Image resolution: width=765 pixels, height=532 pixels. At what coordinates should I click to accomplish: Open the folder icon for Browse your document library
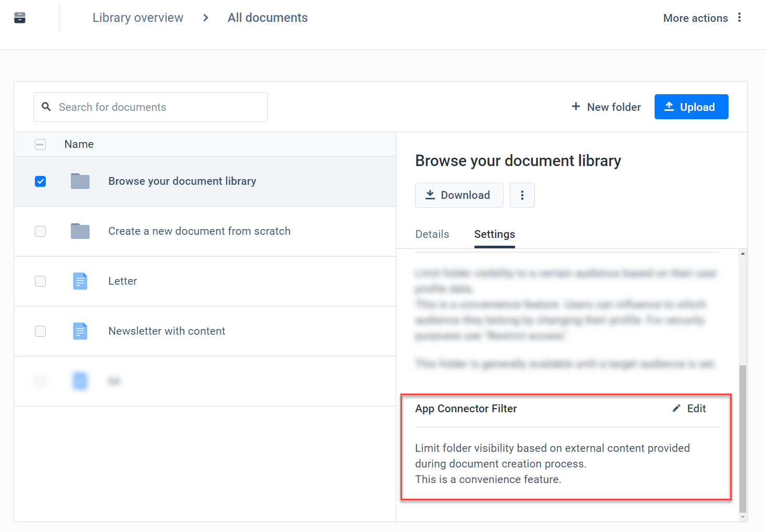(x=80, y=181)
